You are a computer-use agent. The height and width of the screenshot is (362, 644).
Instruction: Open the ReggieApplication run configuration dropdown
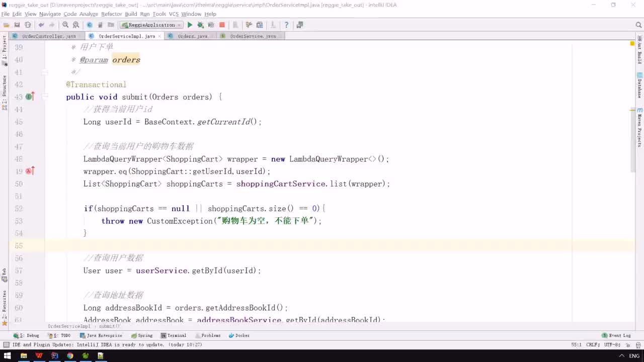[151, 25]
